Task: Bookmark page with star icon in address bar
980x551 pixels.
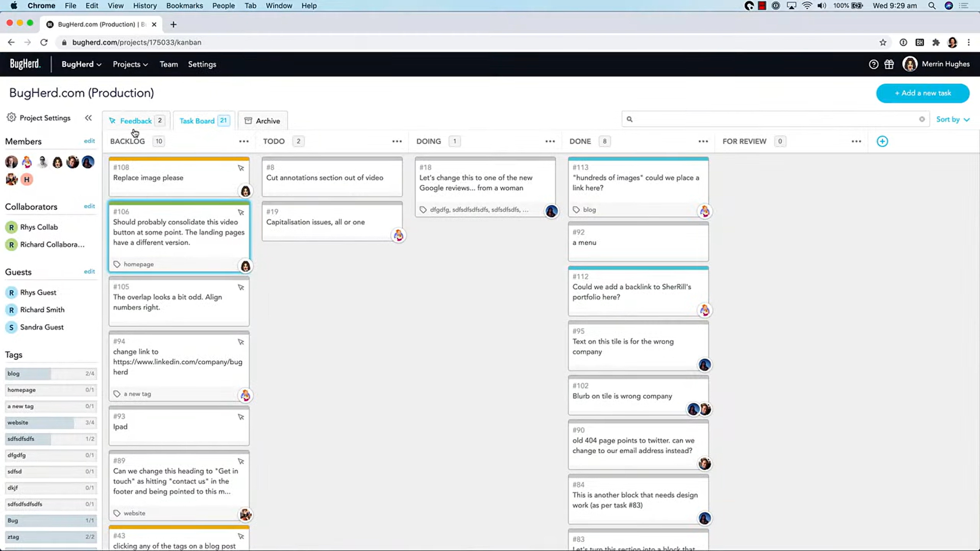Action: (x=883, y=42)
